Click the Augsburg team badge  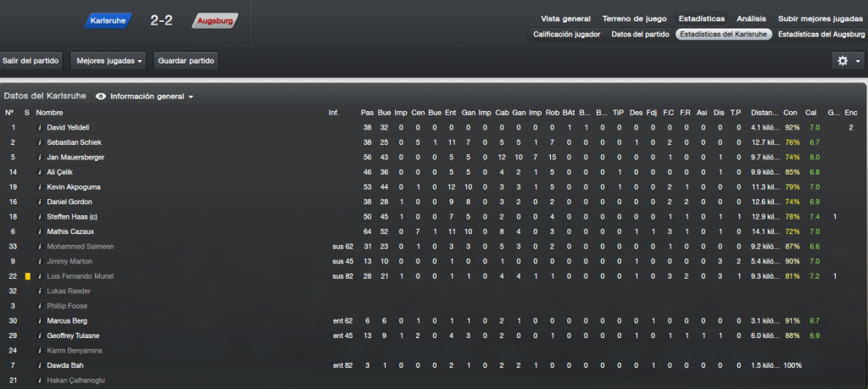pos(214,21)
